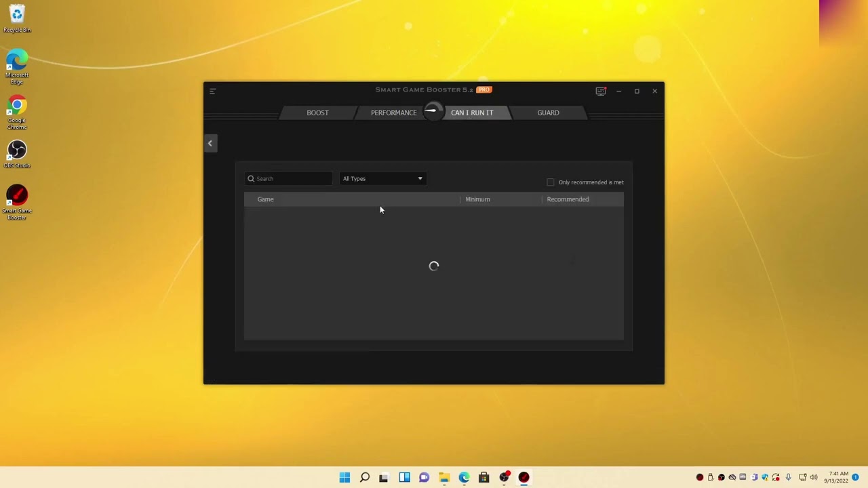Select Google Chrome desktop shortcut
This screenshot has height=488, width=868.
click(x=17, y=113)
